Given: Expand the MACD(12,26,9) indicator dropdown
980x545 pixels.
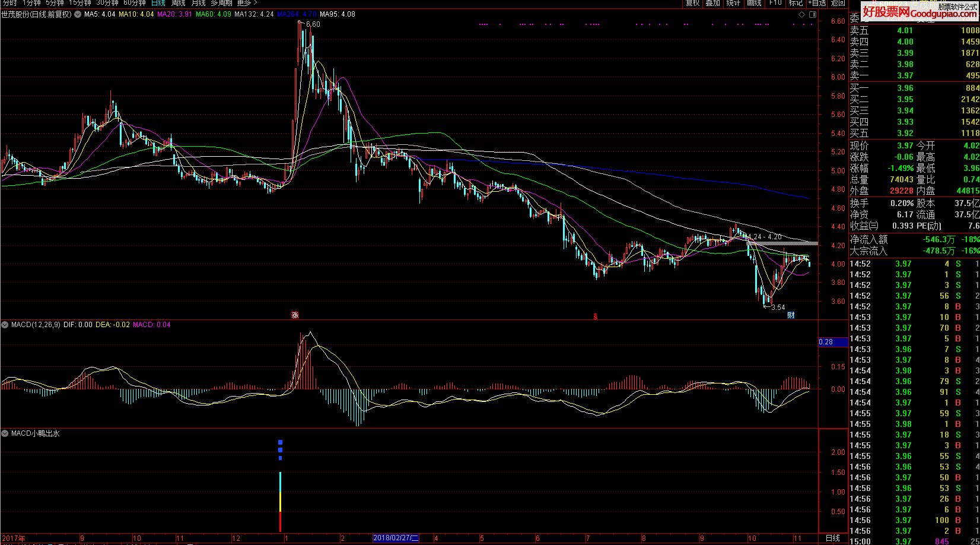Looking at the screenshot, I should [5, 325].
